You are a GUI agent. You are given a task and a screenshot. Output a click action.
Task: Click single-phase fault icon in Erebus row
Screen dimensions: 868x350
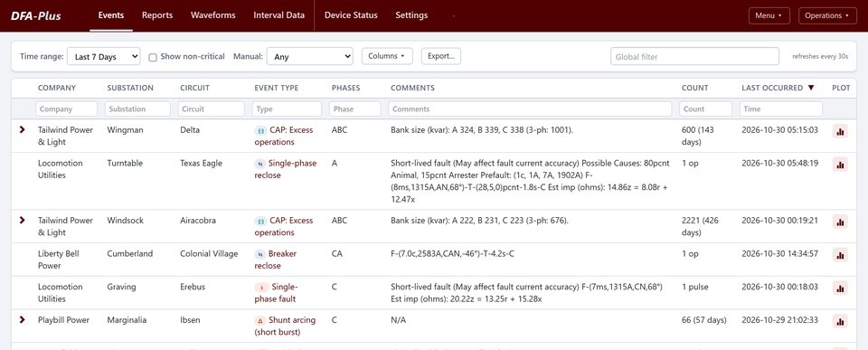point(261,288)
